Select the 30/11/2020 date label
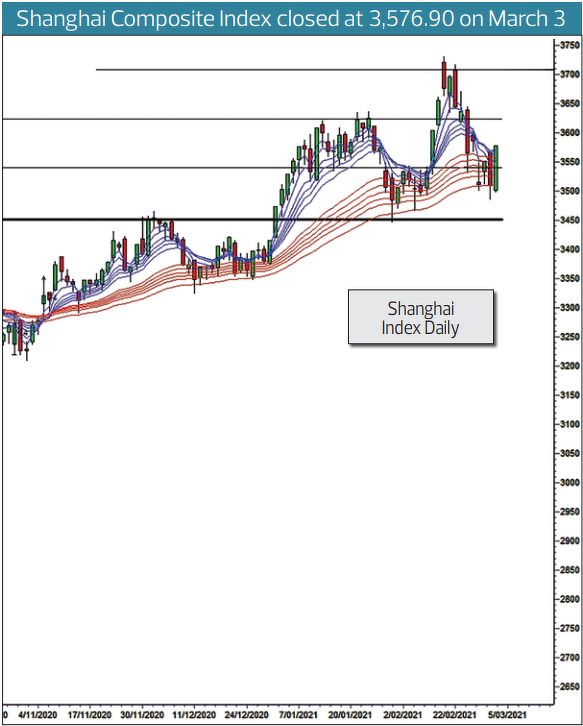The image size is (583, 726). click(142, 715)
